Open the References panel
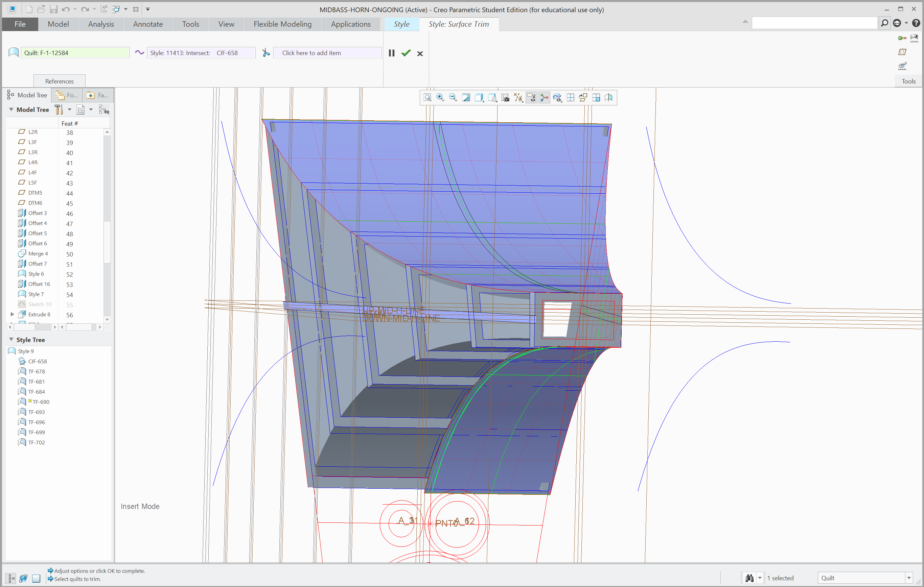The height and width of the screenshot is (587, 924). coord(59,81)
